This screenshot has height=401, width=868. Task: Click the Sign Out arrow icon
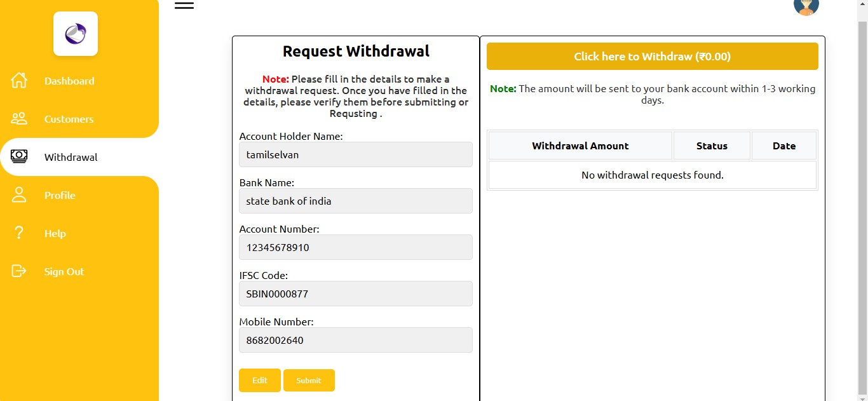click(x=19, y=271)
